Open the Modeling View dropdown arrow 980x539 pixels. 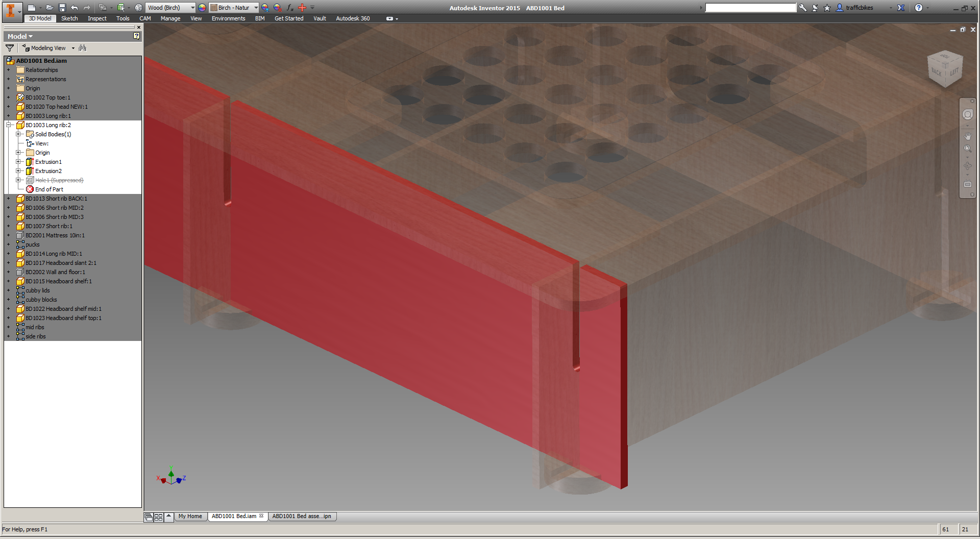73,48
